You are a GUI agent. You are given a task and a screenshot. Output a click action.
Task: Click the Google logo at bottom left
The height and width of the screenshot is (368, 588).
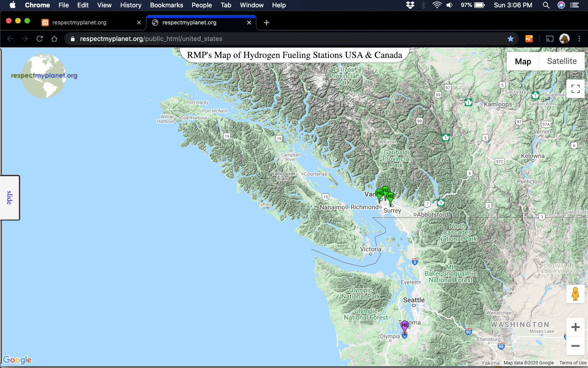(x=17, y=360)
